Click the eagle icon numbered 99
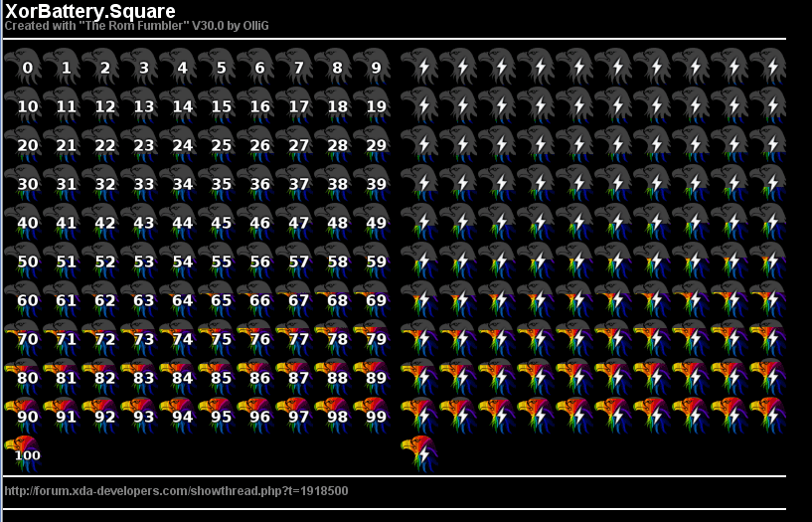The width and height of the screenshot is (812, 522). 372,416
